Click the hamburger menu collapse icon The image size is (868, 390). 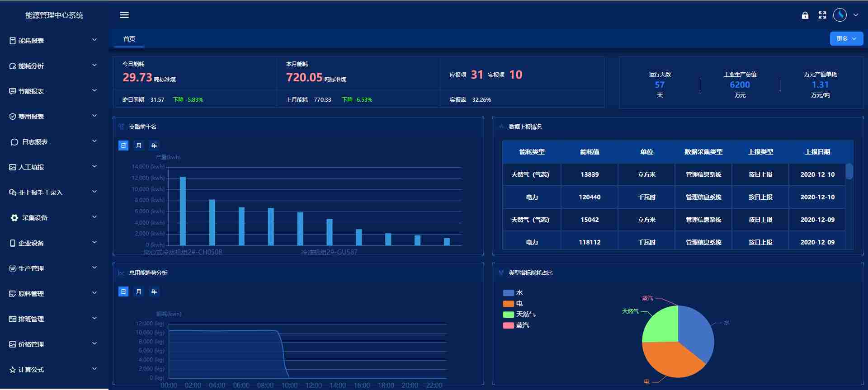(x=124, y=15)
